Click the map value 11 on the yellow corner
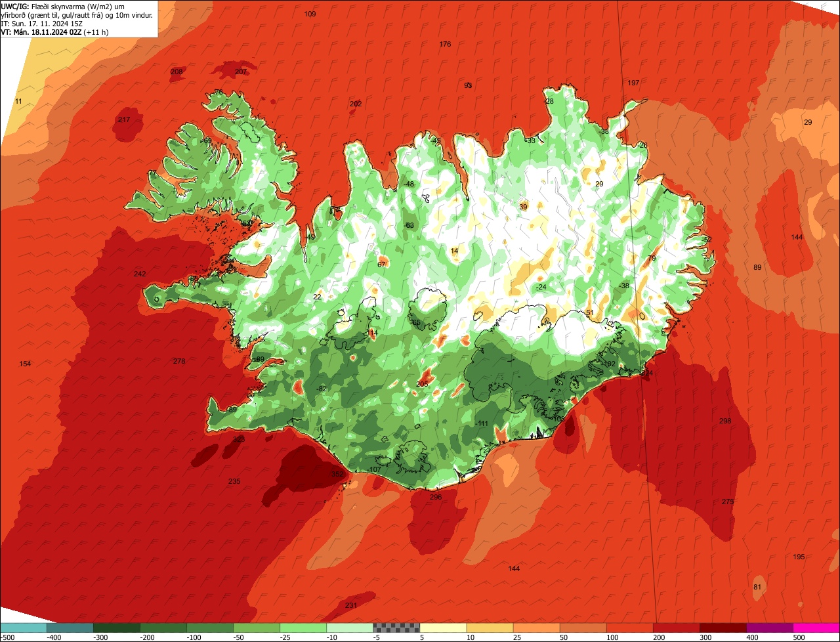The width and height of the screenshot is (840, 642). [18, 101]
